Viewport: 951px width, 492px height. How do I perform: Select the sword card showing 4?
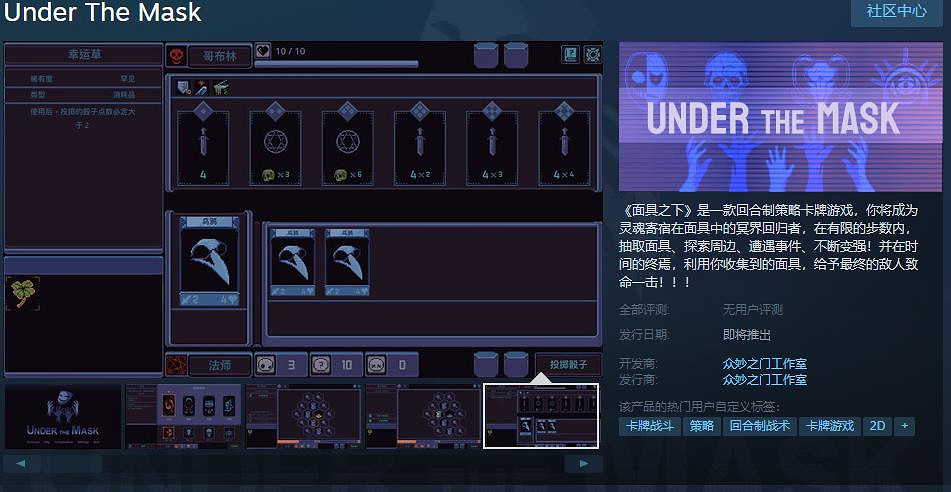pos(203,146)
